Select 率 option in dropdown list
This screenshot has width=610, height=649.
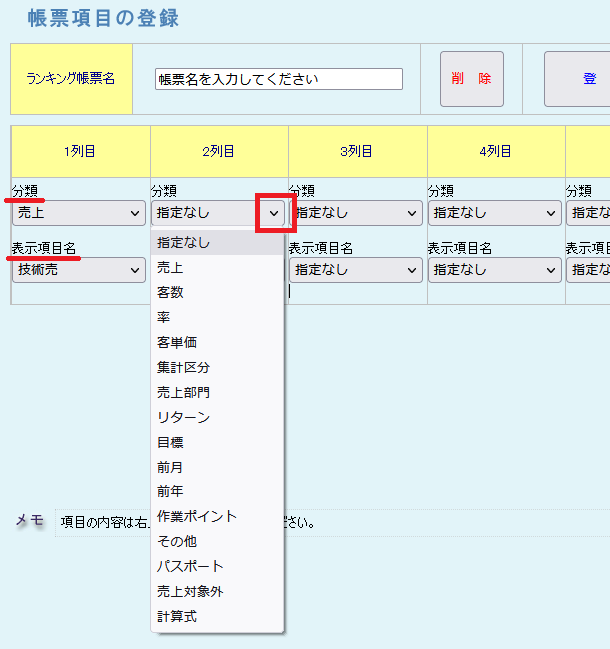[x=164, y=318]
